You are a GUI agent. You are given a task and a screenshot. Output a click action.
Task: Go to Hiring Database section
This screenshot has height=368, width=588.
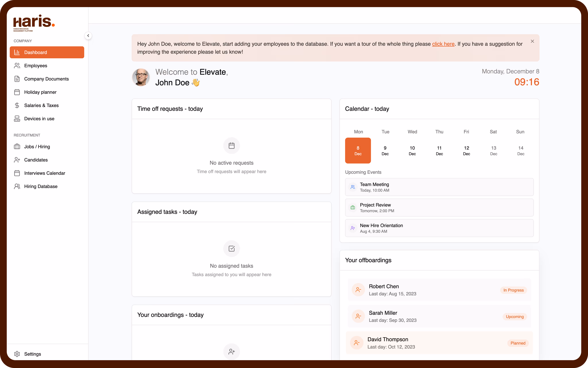(x=41, y=186)
